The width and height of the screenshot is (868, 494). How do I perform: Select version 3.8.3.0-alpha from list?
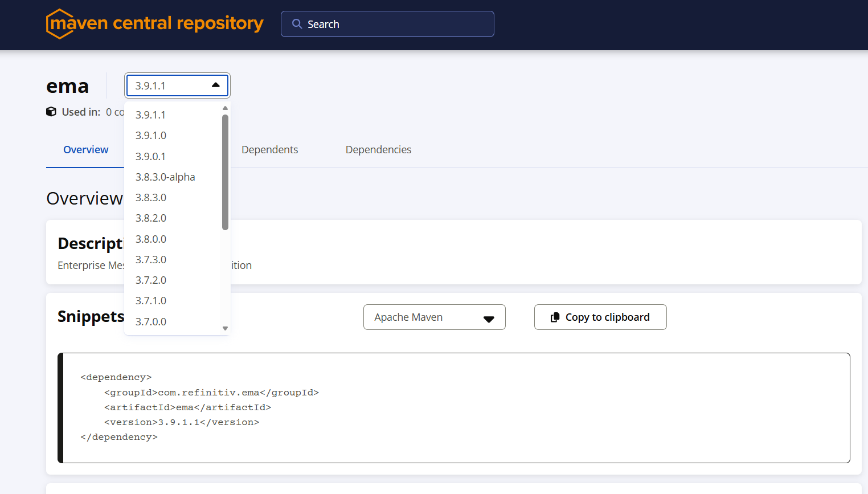(x=173, y=177)
